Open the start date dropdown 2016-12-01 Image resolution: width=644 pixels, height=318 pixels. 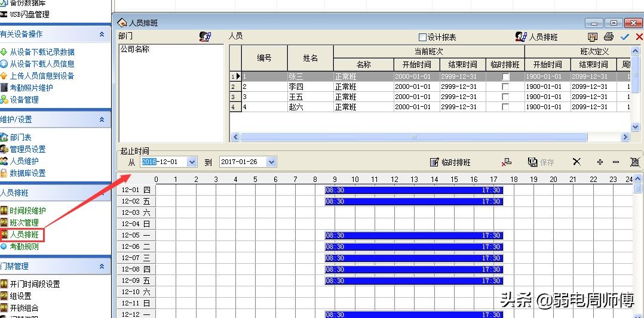[192, 162]
